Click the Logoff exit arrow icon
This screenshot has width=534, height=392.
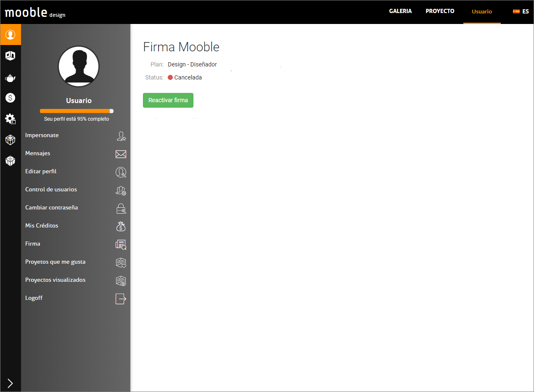point(121,299)
